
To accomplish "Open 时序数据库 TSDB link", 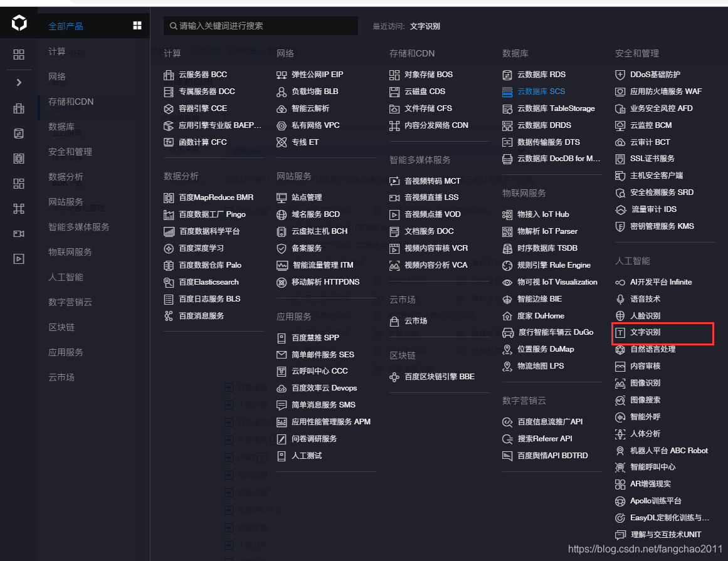I will (547, 248).
